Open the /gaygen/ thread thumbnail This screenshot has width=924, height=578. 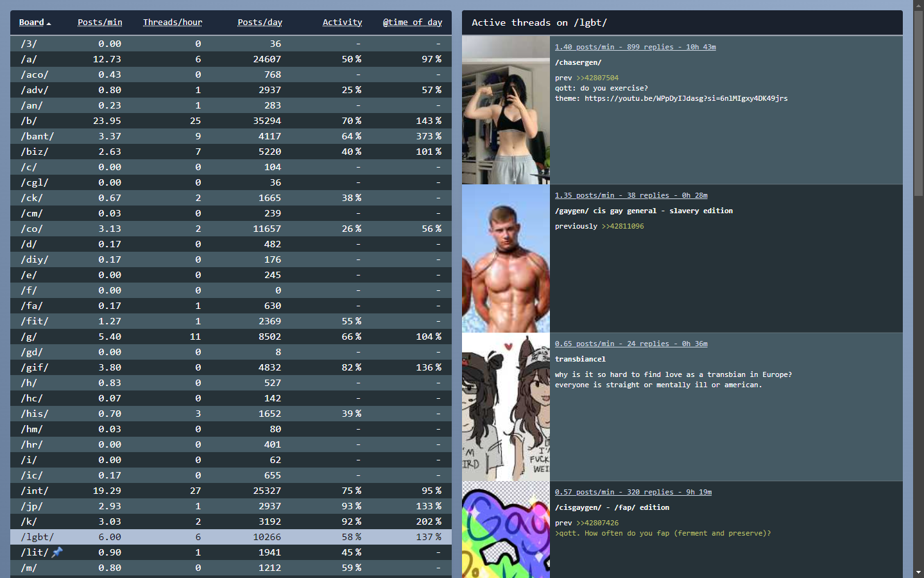[x=506, y=258]
